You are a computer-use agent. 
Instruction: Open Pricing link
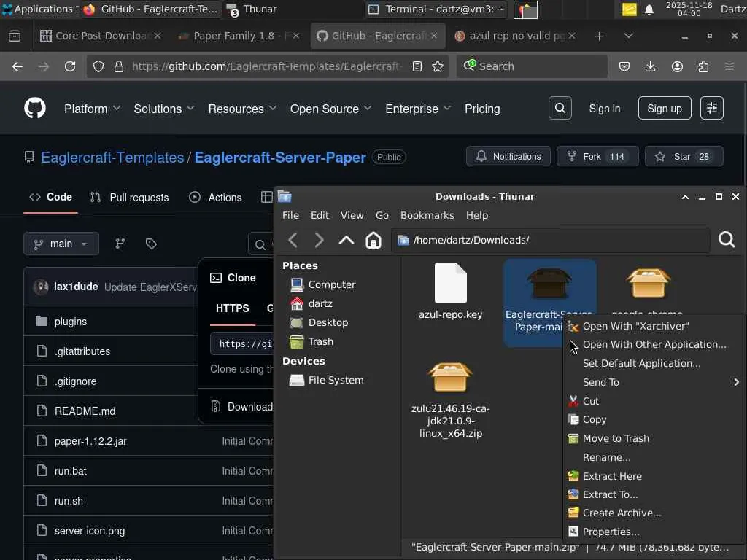coord(482,109)
